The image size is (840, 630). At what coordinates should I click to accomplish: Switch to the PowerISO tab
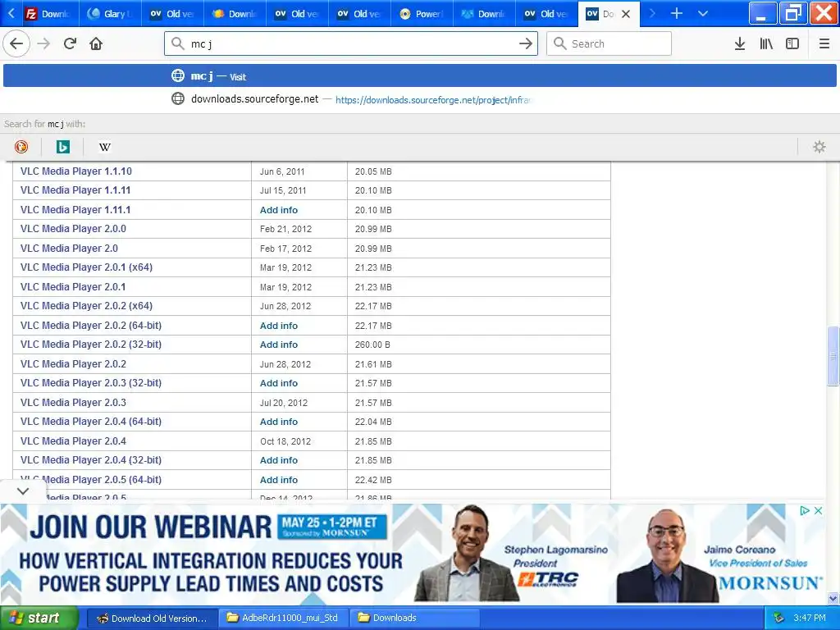point(422,14)
